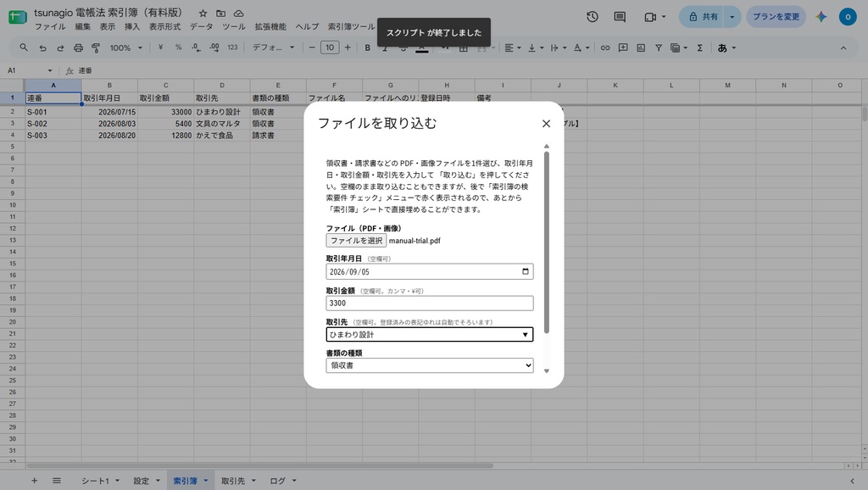Viewport: 868px width, 490px height.
Task: Open the zoom 100% dropdown
Action: (125, 47)
